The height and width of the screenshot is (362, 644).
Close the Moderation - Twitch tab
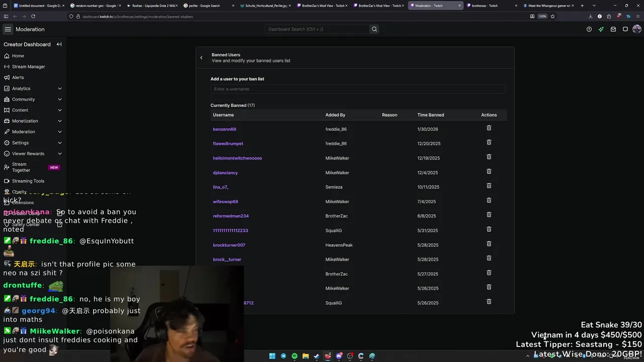tap(459, 6)
